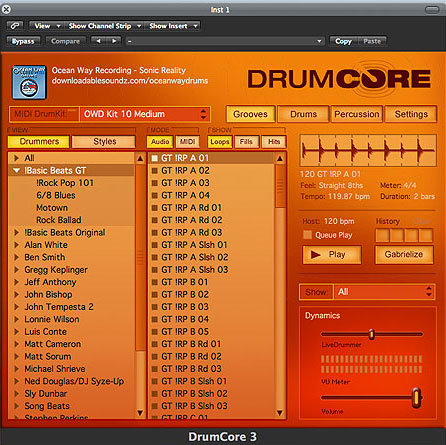Click the Compare button
Viewport: 446px width, 445px height.
tap(65, 41)
